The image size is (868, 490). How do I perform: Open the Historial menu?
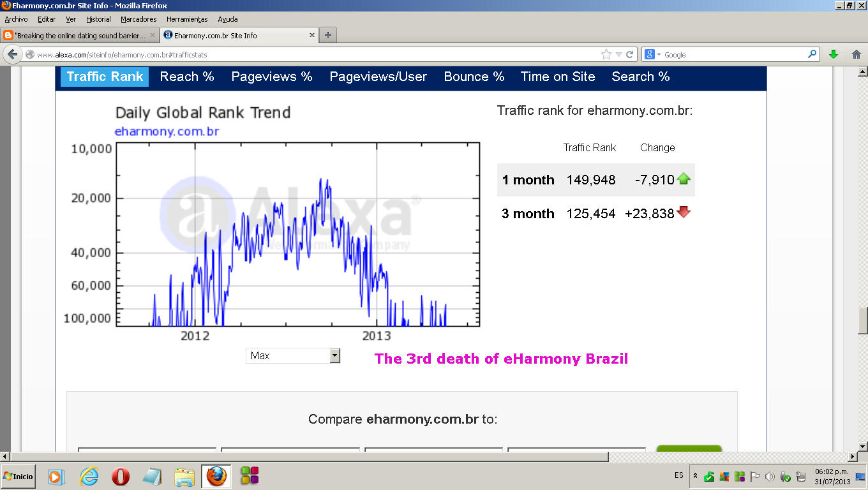(98, 19)
